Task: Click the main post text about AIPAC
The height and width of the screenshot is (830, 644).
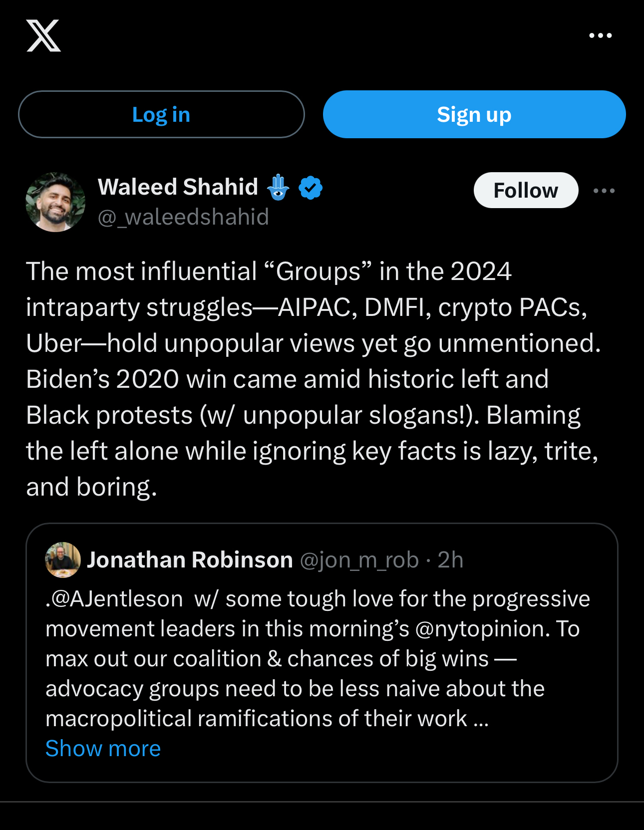Action: click(x=313, y=378)
